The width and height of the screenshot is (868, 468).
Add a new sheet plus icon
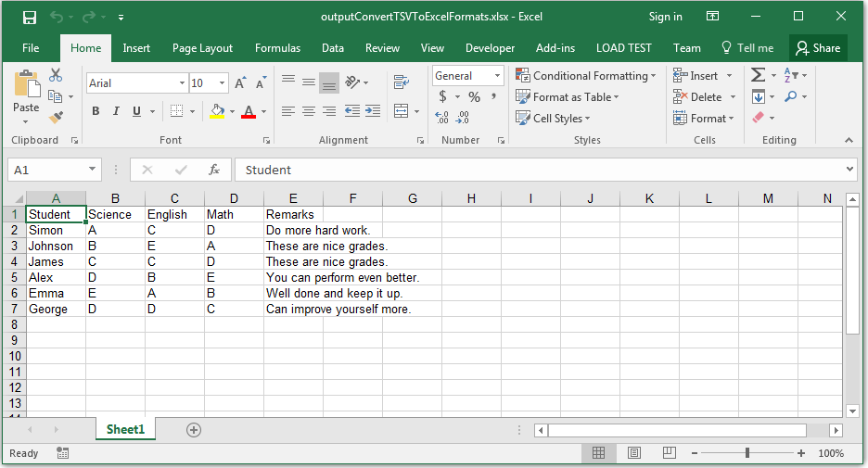(194, 430)
